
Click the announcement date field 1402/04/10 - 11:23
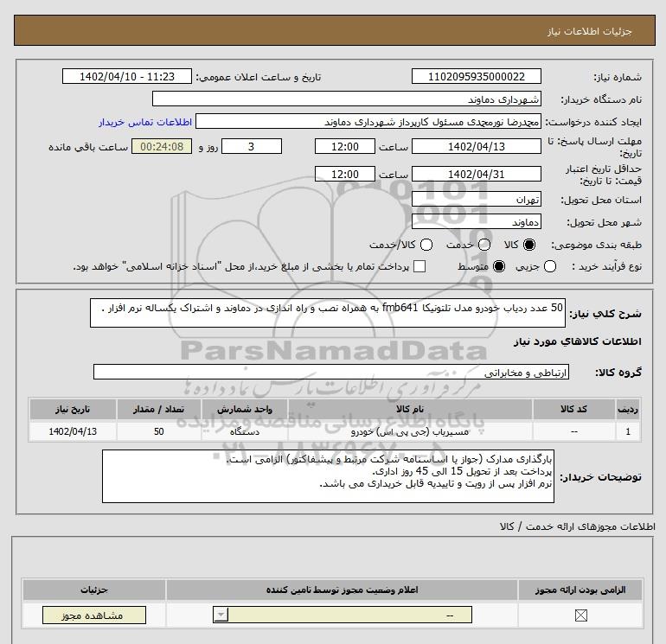tap(127, 76)
